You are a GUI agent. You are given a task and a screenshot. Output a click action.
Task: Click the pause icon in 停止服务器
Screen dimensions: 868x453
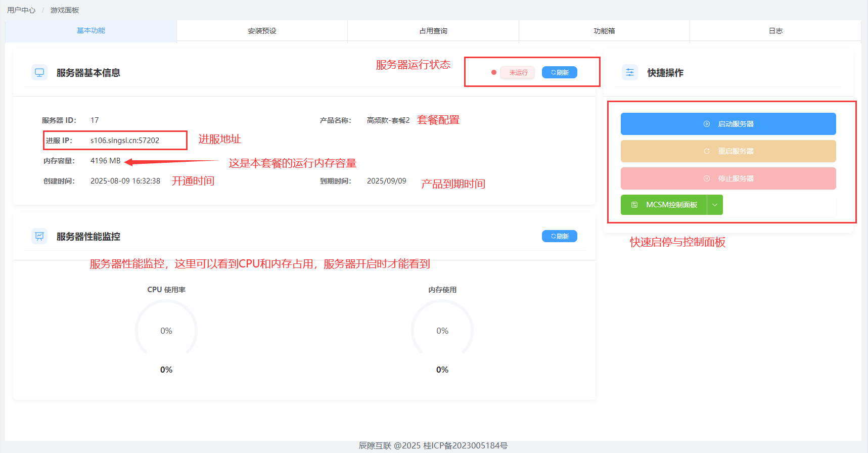707,178
